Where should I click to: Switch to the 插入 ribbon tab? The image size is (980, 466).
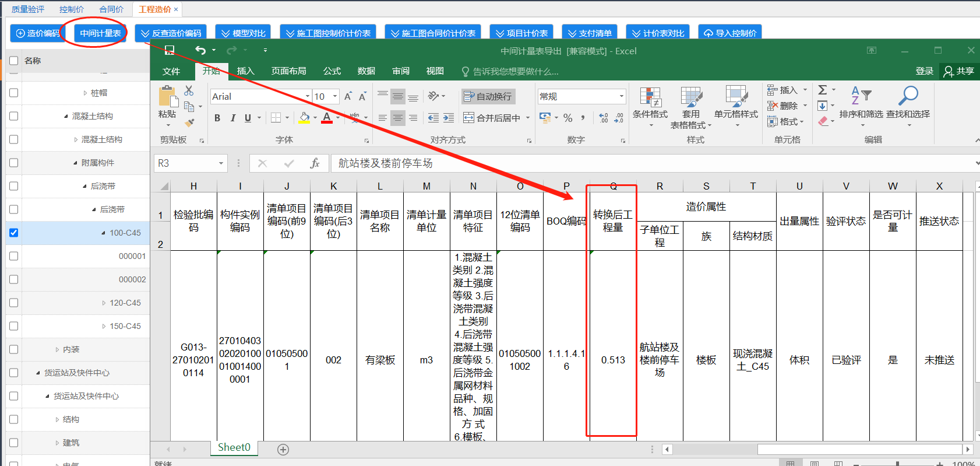point(246,71)
